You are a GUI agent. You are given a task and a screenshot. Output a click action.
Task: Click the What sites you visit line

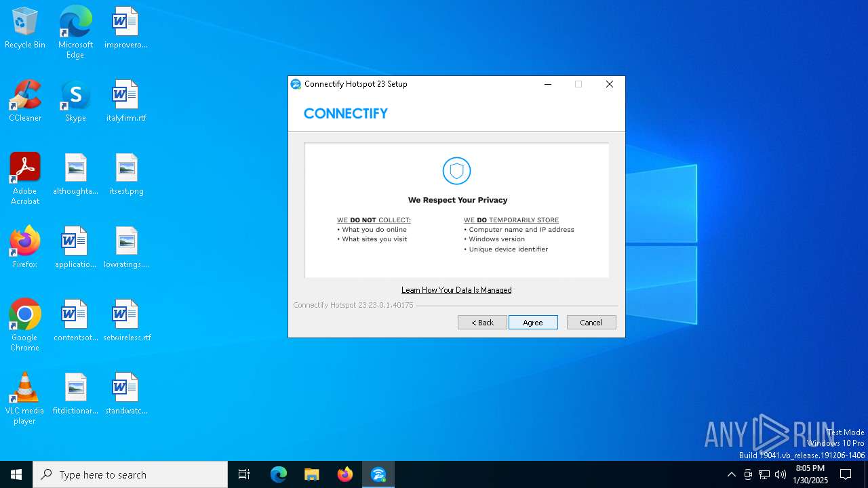(x=372, y=239)
